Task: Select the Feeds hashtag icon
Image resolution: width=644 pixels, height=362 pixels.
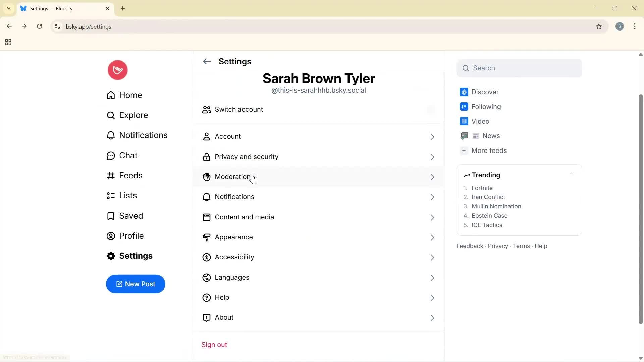Action: pyautogui.click(x=111, y=175)
